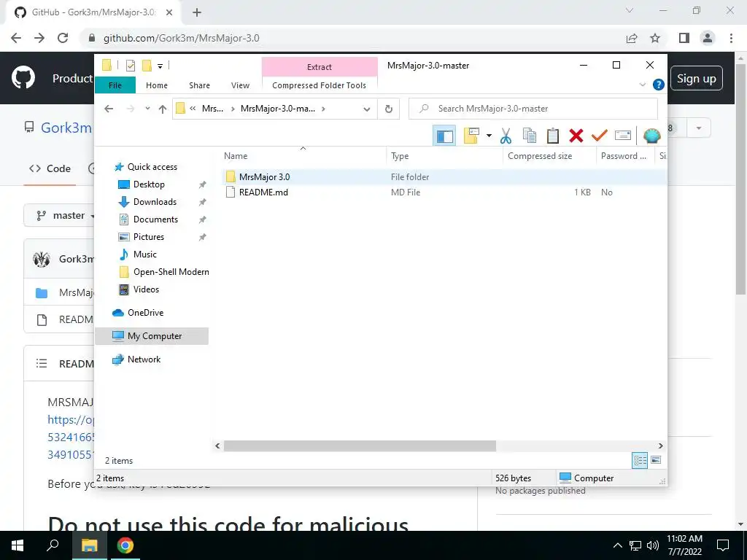Toggle the navigation pane toolbar button
The height and width of the screenshot is (560, 747).
tap(444, 136)
